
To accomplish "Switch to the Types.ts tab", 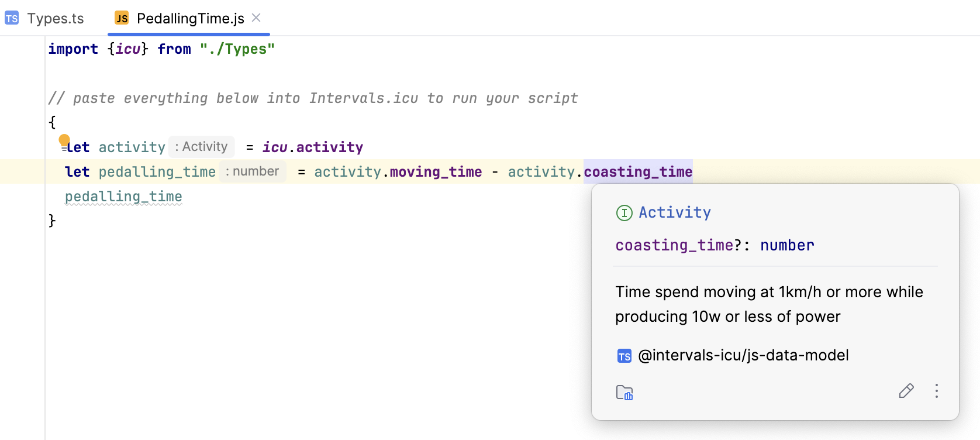I will (x=56, y=19).
